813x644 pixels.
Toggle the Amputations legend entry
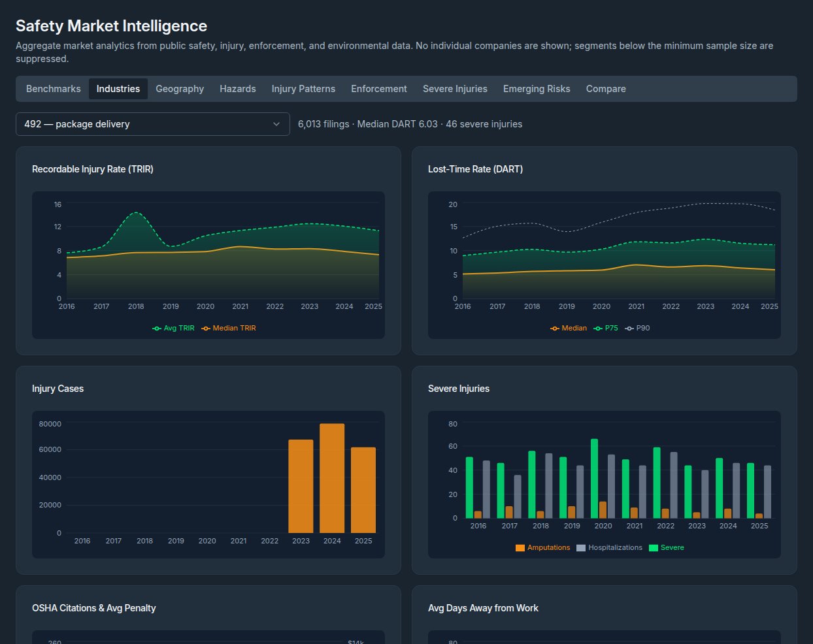click(x=543, y=547)
